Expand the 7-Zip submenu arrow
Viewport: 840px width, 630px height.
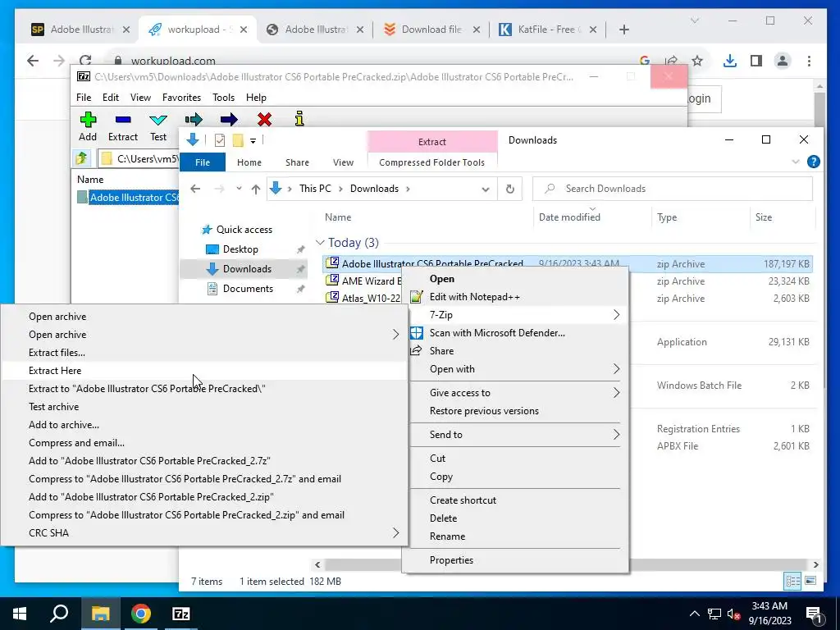coord(616,315)
